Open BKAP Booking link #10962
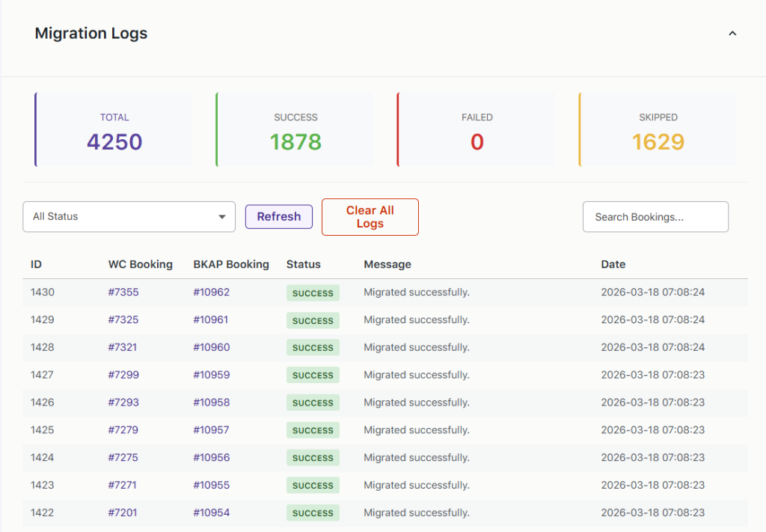 (x=211, y=293)
